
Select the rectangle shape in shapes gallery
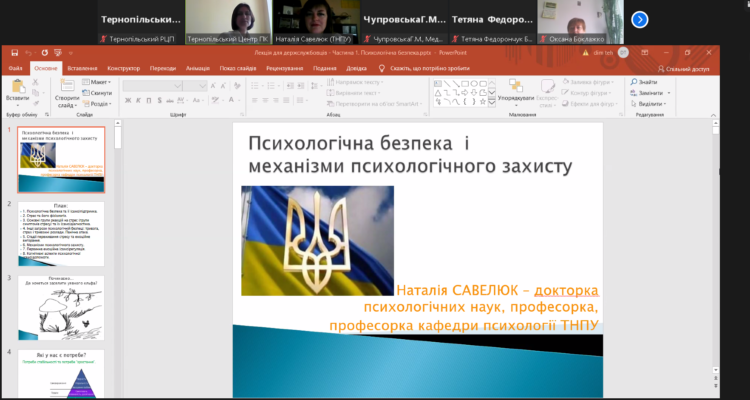(x=465, y=84)
